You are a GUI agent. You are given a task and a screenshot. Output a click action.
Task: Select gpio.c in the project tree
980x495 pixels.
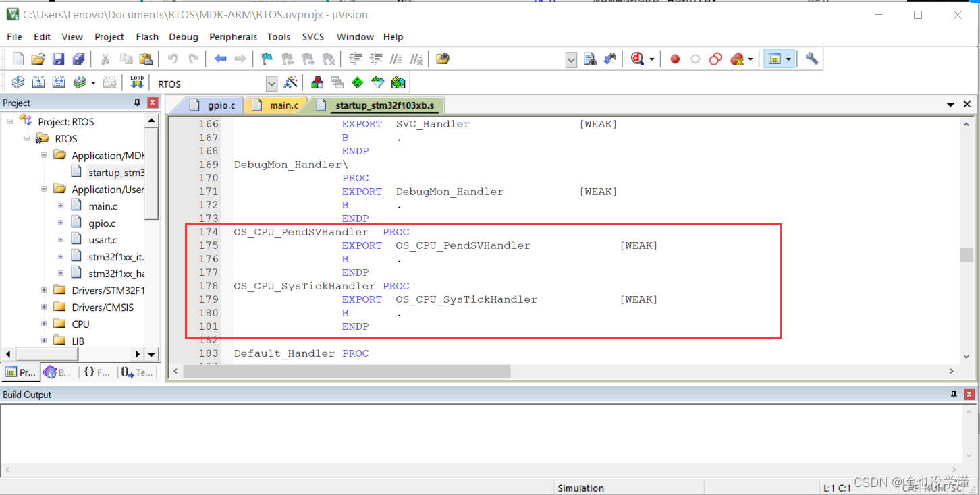click(x=102, y=223)
